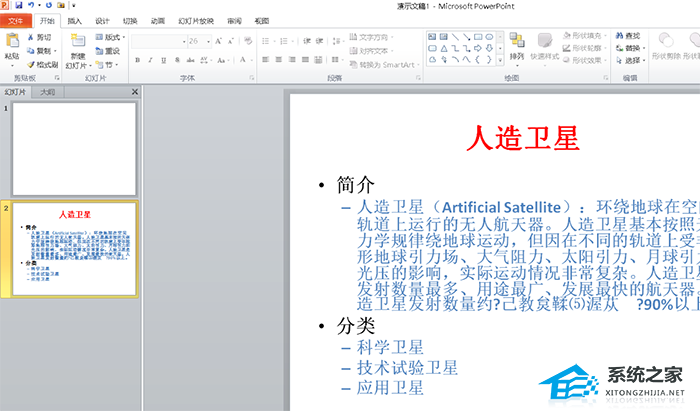This screenshot has height=411, width=700.
Task: Click the Save icon in quick access toolbar
Action: [x=19, y=5]
